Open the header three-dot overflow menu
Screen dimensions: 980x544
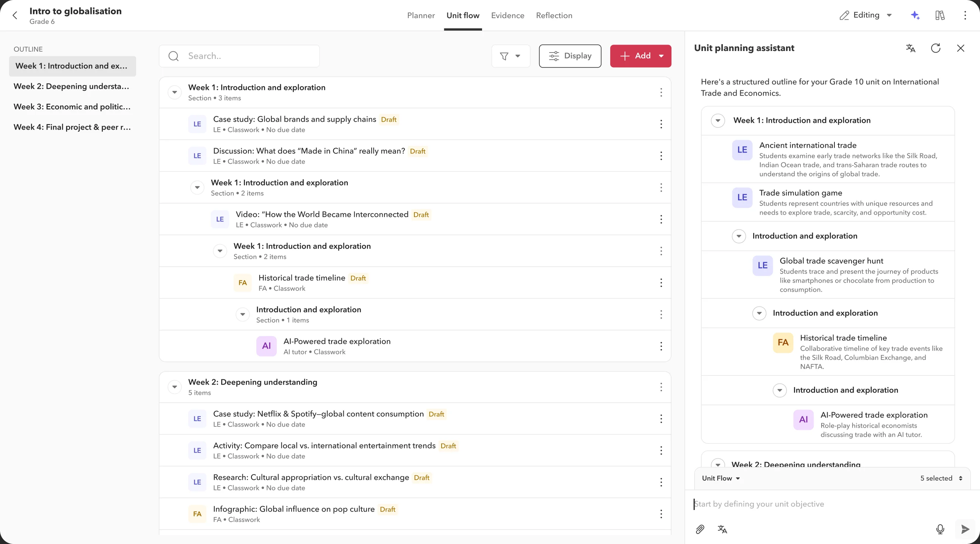(x=965, y=15)
